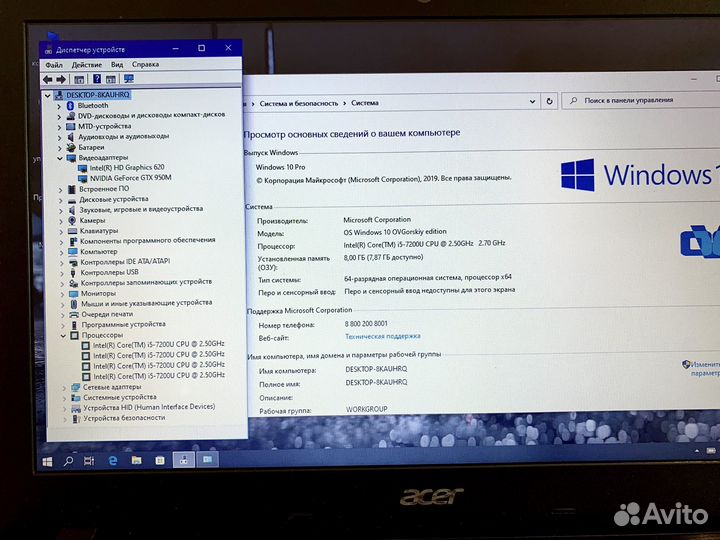Expand Компоненты программного обеспечения category
The image size is (720, 540).
pyautogui.click(x=62, y=242)
